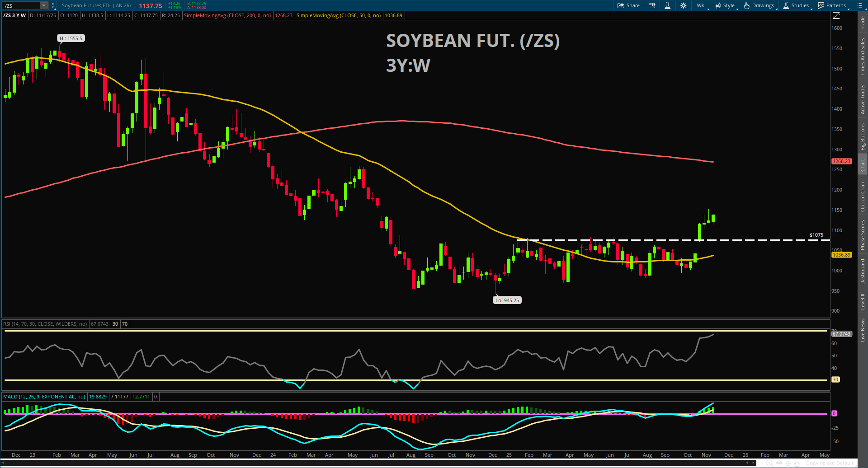Click the Soybean Futures,ETH (JAN 26) description

(96, 5)
